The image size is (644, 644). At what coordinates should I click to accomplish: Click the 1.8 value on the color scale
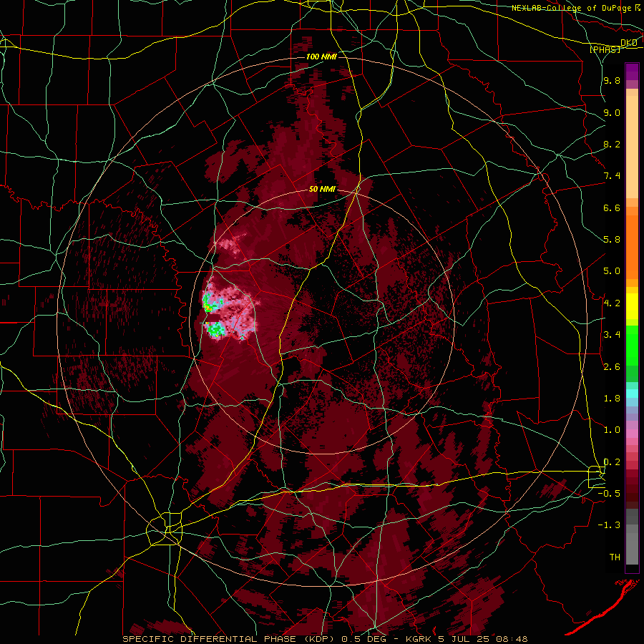612,399
